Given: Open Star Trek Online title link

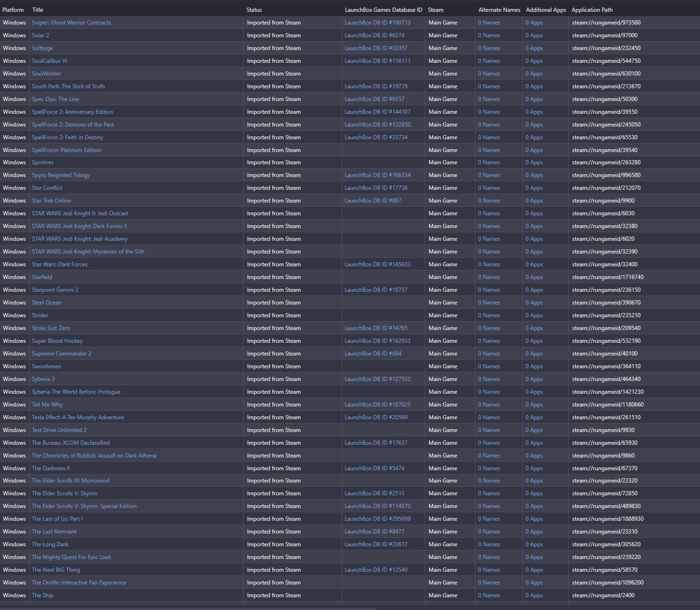Looking at the screenshot, I should click(x=52, y=201).
